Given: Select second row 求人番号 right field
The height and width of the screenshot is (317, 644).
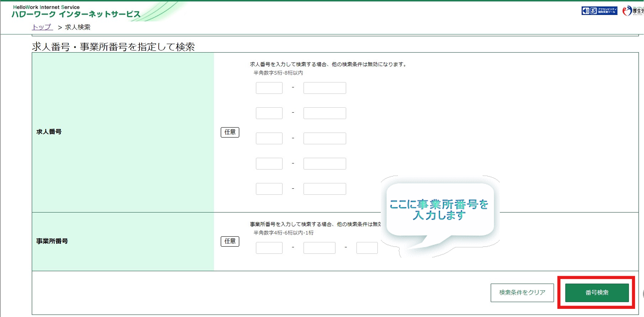Looking at the screenshot, I should tap(324, 113).
